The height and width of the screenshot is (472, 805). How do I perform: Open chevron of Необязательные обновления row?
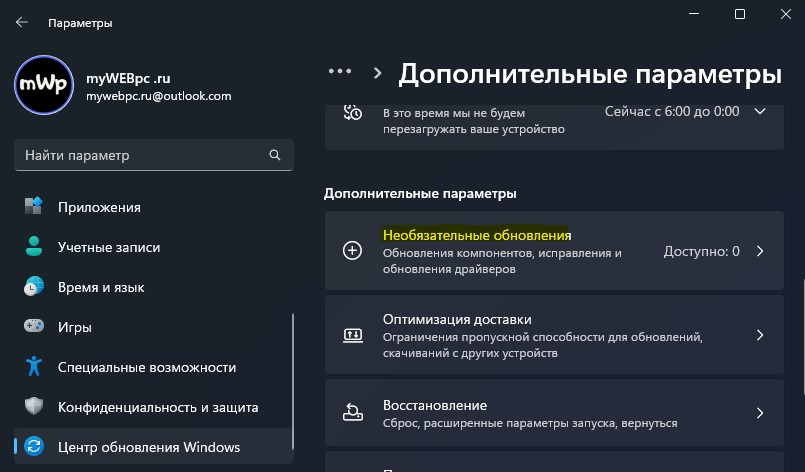tap(760, 251)
